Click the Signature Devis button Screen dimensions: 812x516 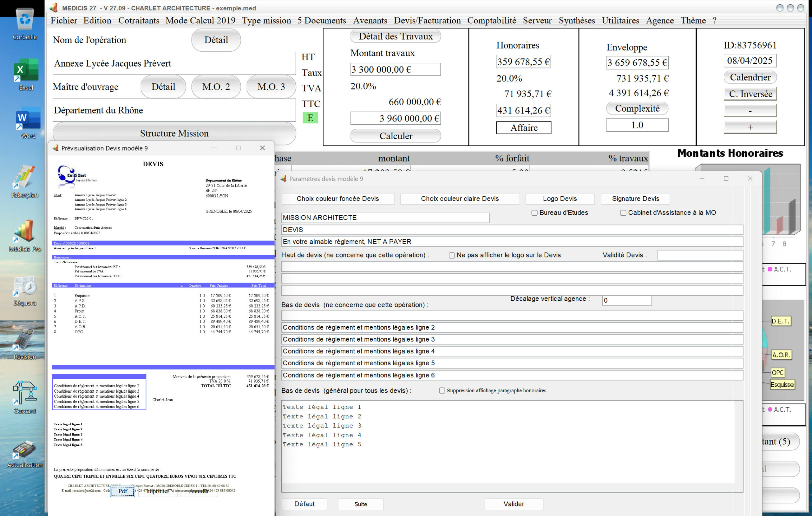[635, 199]
